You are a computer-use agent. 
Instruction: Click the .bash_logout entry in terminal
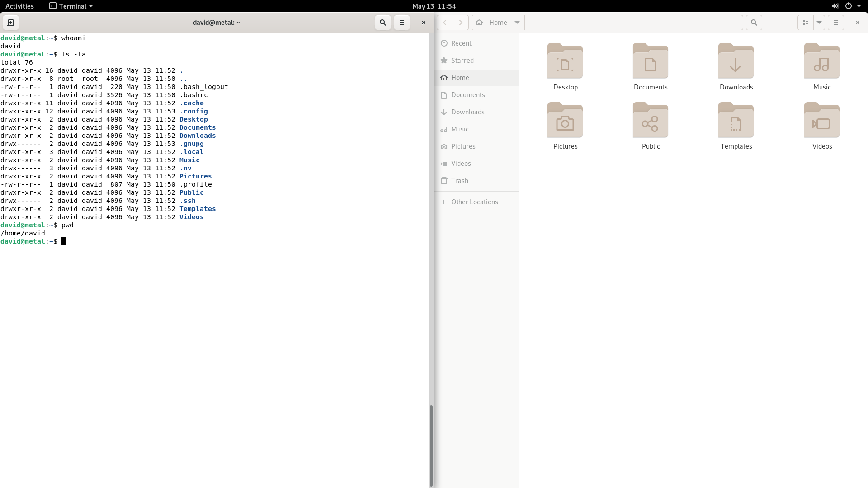pyautogui.click(x=204, y=87)
